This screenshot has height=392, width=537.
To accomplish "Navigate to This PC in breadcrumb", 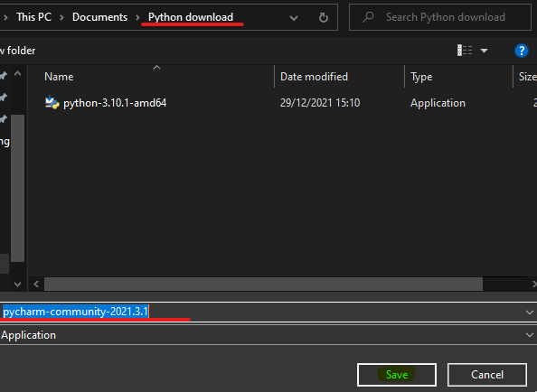I will [x=34, y=17].
